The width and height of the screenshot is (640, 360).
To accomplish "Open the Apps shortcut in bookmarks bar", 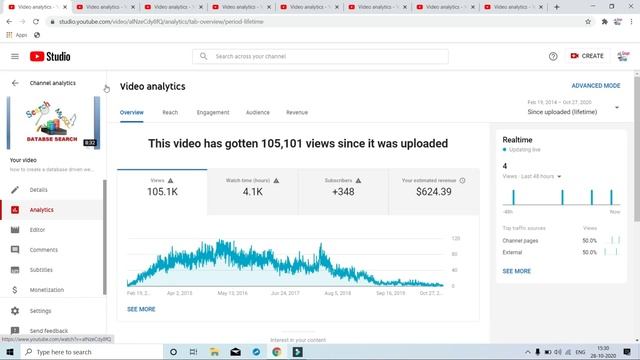I will [16, 35].
